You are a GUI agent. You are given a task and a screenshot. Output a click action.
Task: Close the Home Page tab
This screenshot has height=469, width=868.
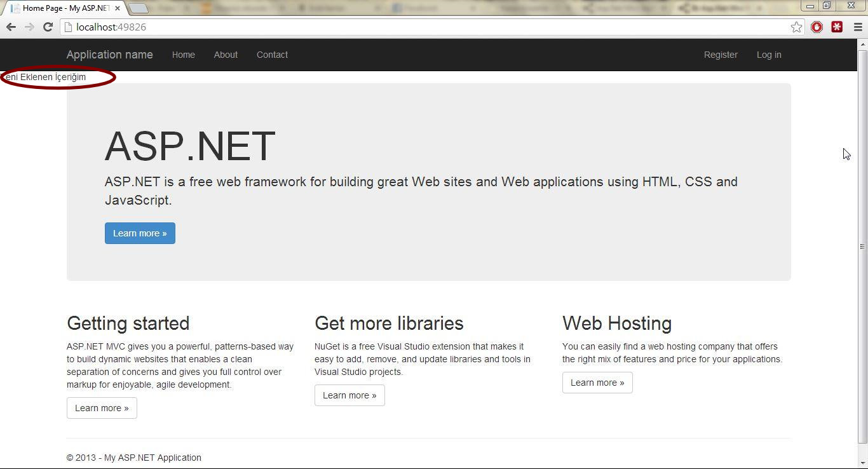(118, 9)
